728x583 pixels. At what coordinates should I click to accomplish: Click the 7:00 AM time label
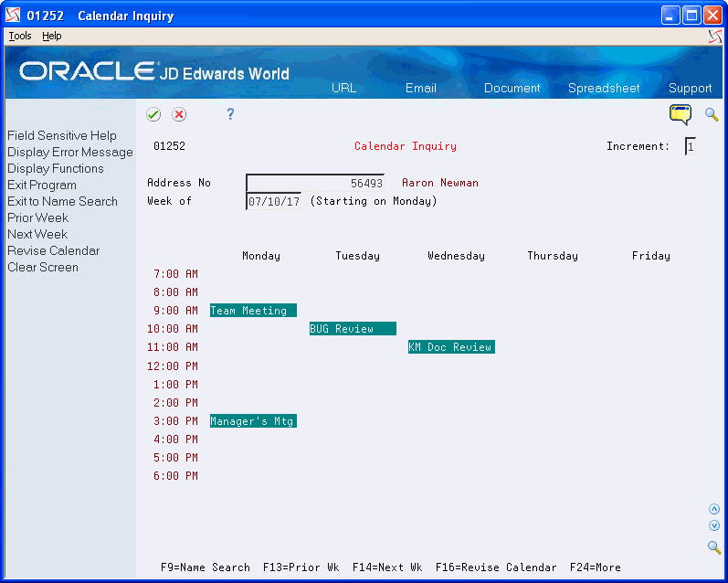pos(176,274)
